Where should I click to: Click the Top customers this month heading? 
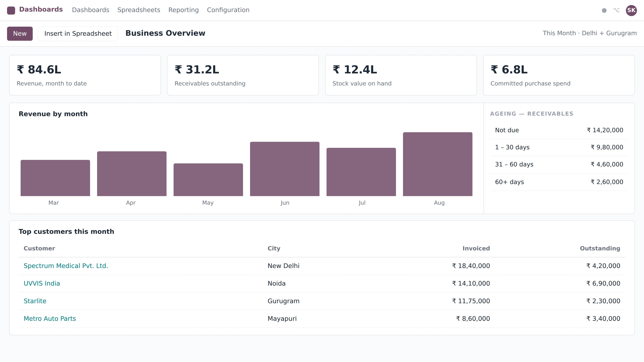click(66, 232)
